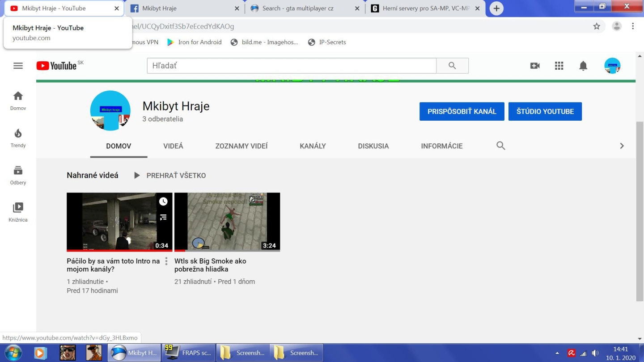
Task: Open three-dot menu for Intro video
Action: [x=166, y=261]
